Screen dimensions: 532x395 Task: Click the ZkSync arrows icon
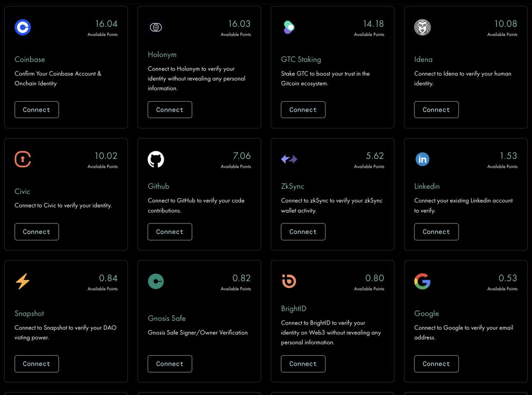289,159
